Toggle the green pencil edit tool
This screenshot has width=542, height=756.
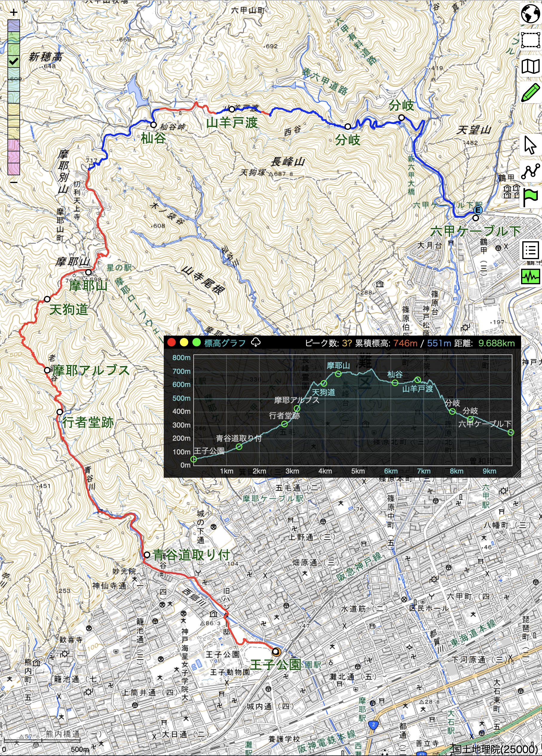coord(530,92)
